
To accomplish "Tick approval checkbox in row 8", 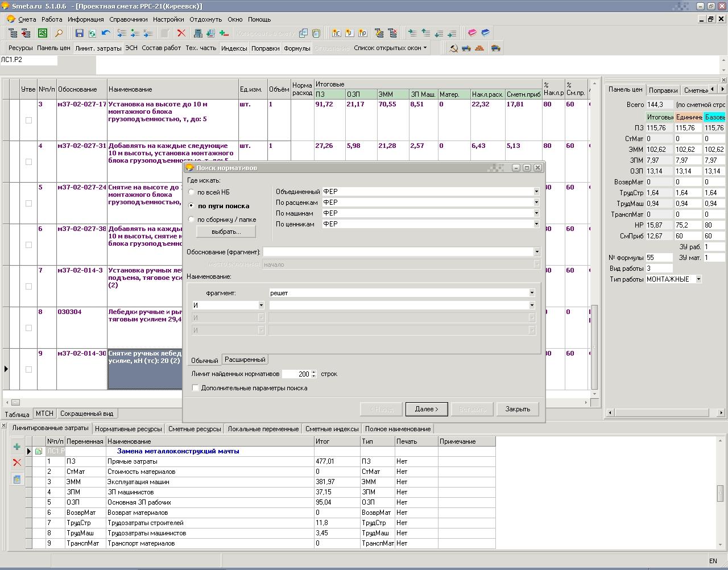I will (28, 328).
